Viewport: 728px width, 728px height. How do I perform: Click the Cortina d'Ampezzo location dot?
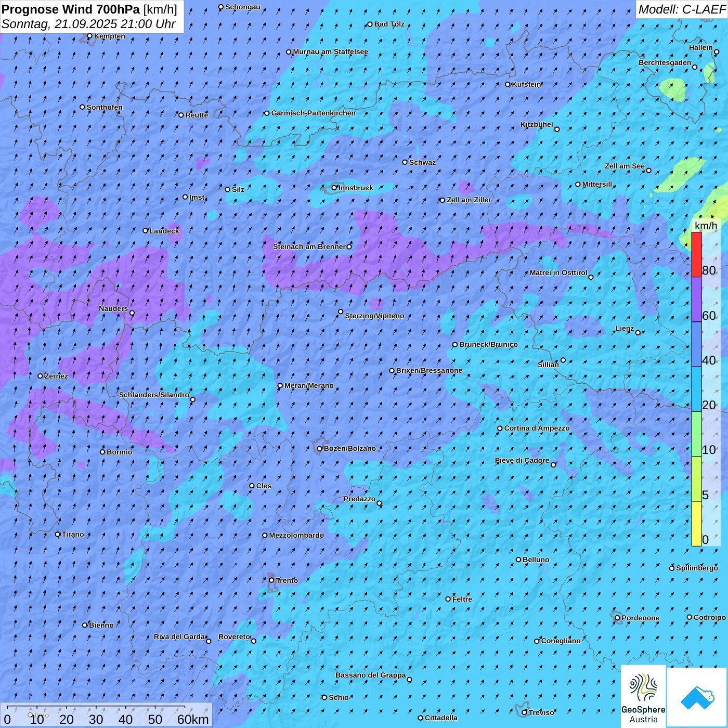(x=500, y=428)
